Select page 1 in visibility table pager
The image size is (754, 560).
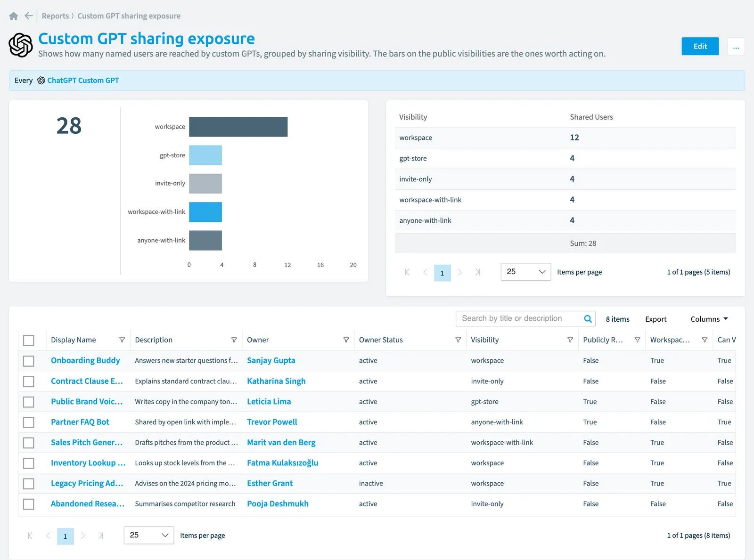click(442, 273)
